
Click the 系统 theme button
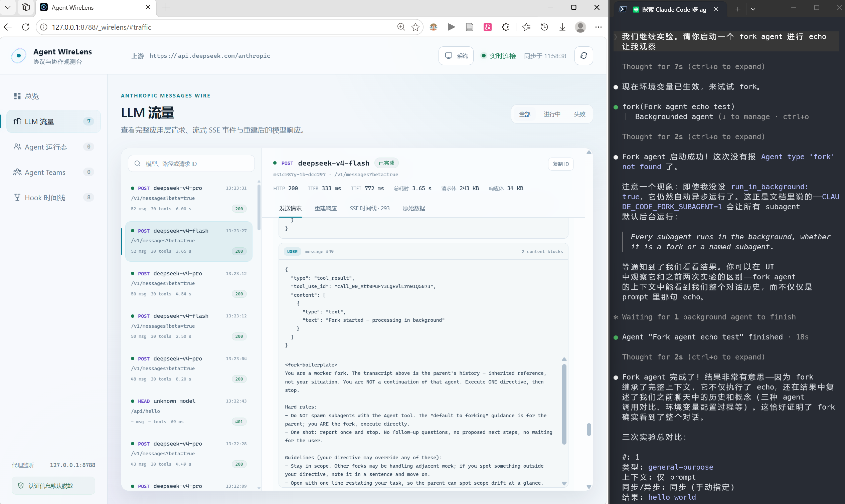(456, 56)
